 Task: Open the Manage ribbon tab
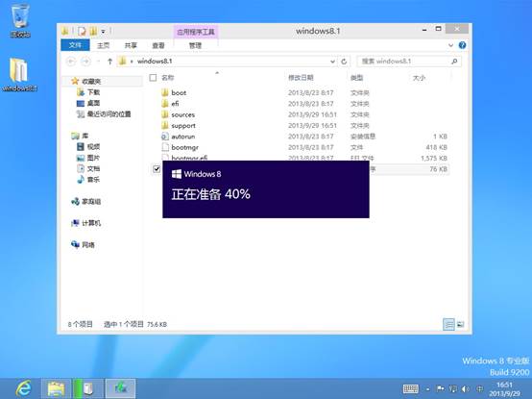195,45
